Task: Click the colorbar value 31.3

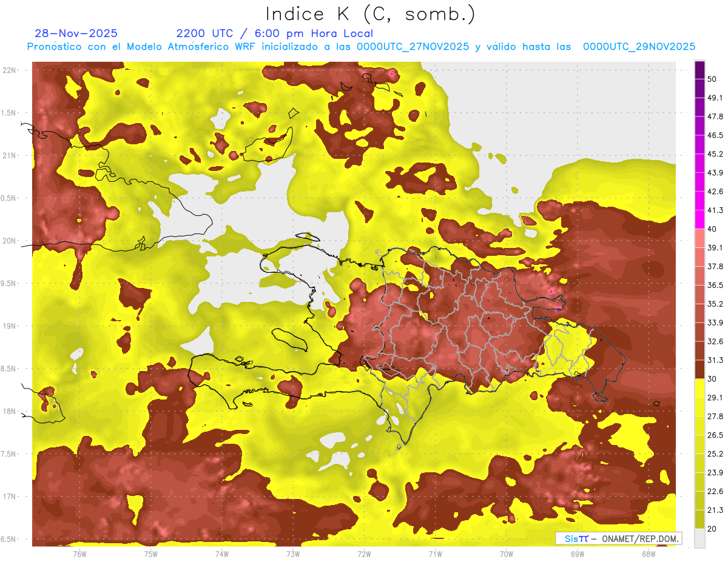Action: pyautogui.click(x=715, y=360)
